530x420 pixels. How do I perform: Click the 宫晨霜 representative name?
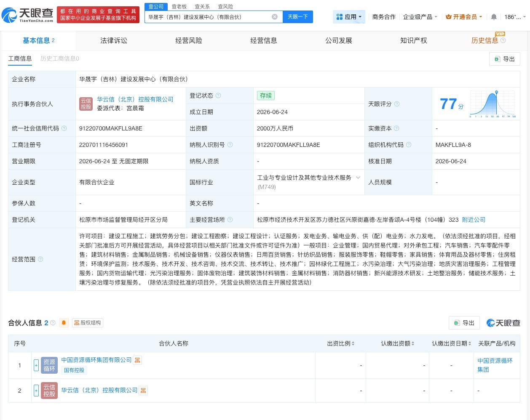tap(135, 108)
